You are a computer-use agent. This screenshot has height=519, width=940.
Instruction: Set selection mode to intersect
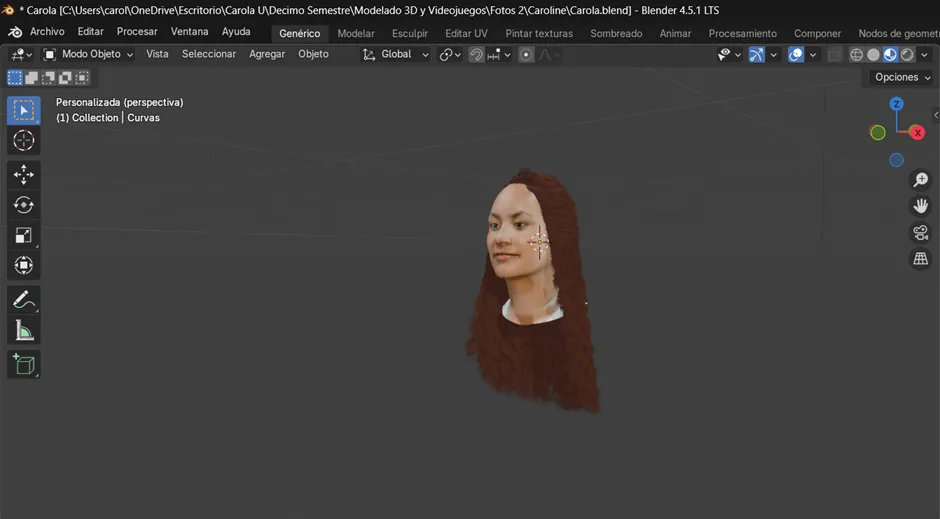pyautogui.click(x=82, y=77)
